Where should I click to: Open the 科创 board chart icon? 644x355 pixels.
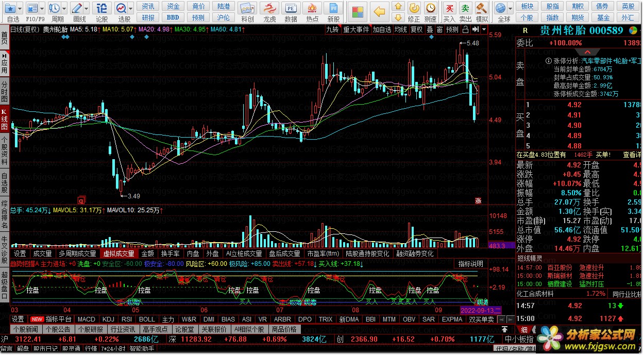(247, 9)
